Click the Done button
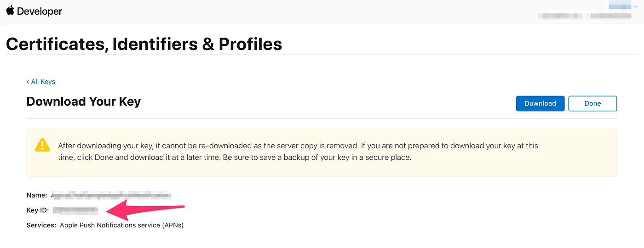Viewport: 644px width, 248px height. (592, 103)
